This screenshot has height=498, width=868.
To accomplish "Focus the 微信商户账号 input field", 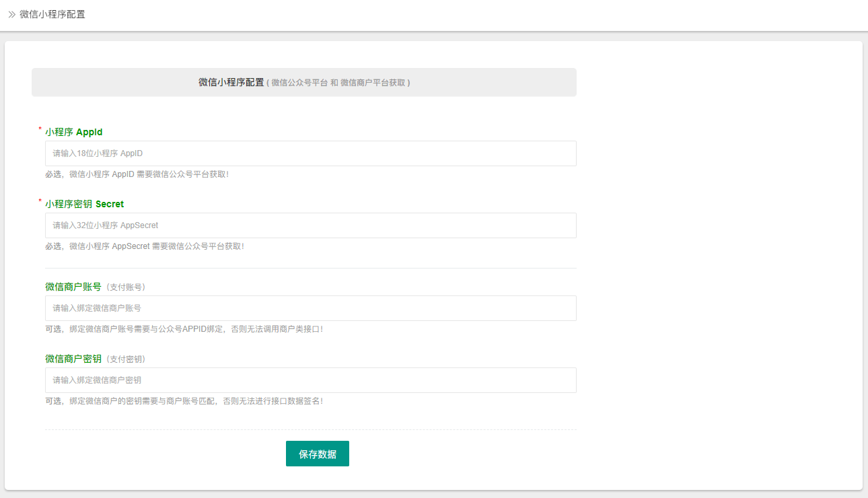I will click(x=311, y=308).
